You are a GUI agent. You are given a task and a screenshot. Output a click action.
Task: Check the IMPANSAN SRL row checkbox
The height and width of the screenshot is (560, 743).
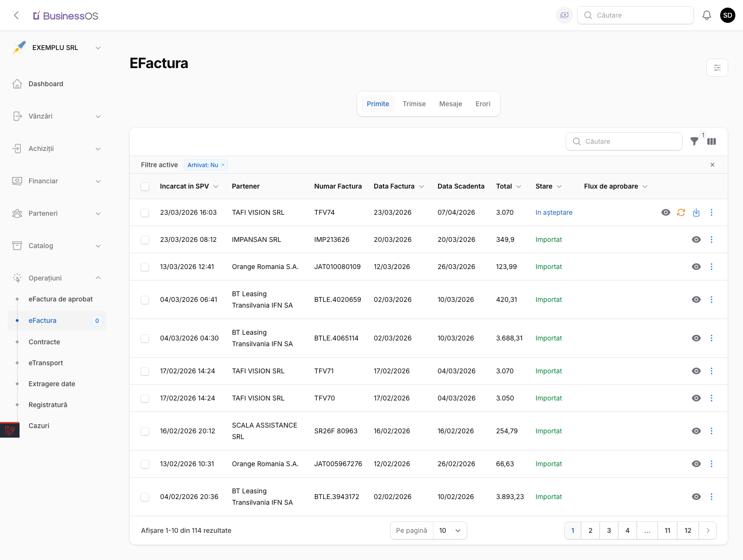tap(145, 240)
